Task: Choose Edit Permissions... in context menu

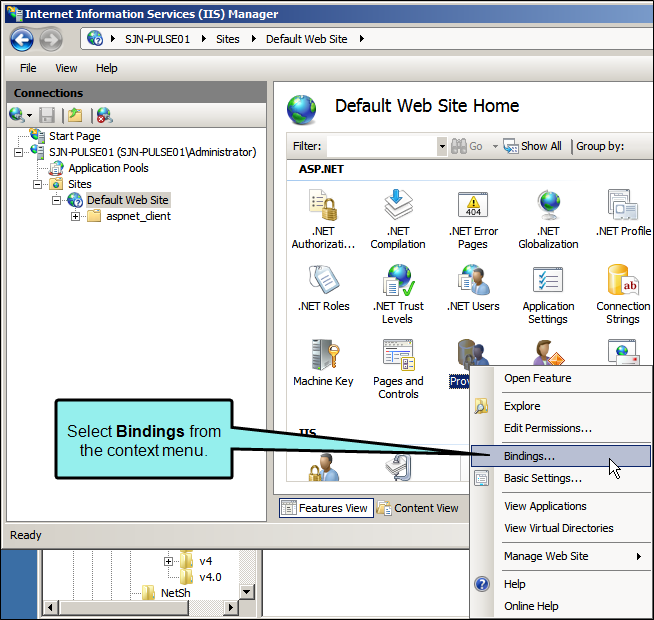Action: click(548, 428)
